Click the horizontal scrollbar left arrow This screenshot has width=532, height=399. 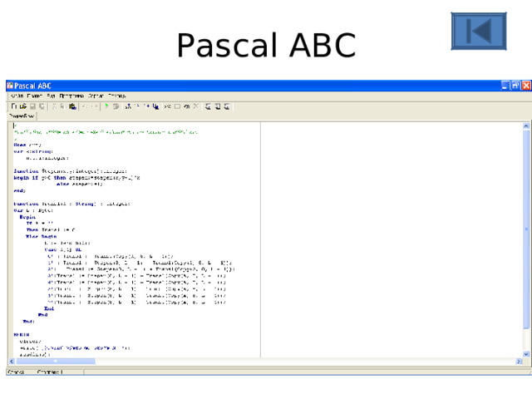(12, 362)
